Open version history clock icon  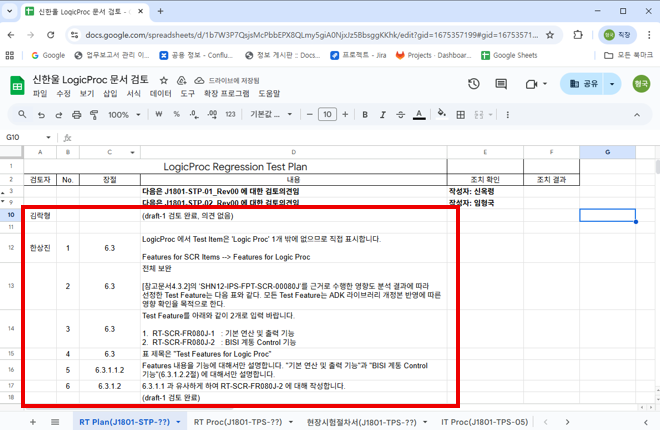pos(474,84)
